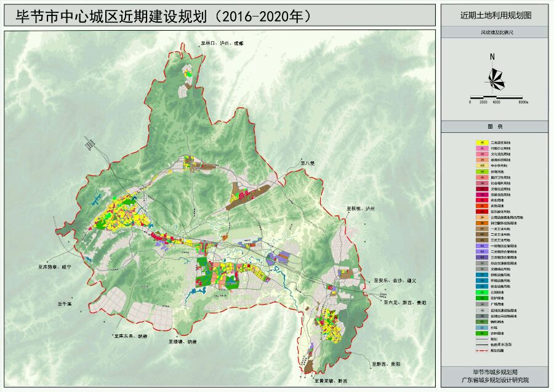Click the 近期土地利用规划图 heading
The height and width of the screenshot is (392, 554).
coord(496,15)
